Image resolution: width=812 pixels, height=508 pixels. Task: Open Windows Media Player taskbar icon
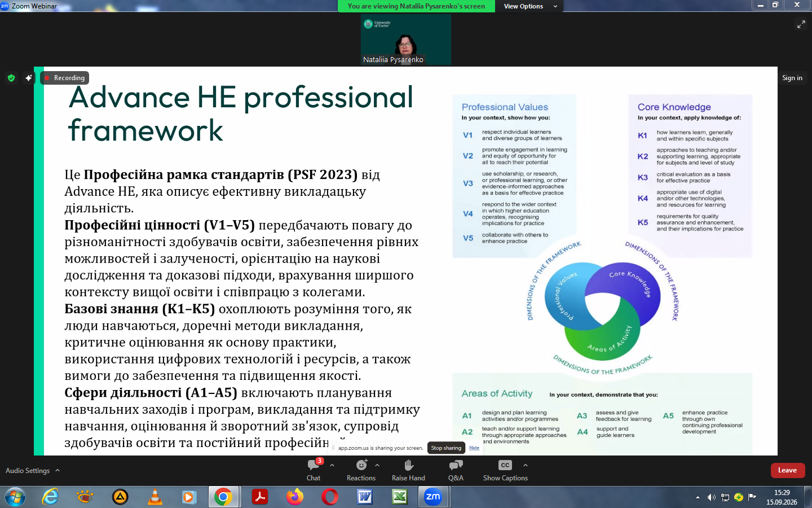[189, 497]
